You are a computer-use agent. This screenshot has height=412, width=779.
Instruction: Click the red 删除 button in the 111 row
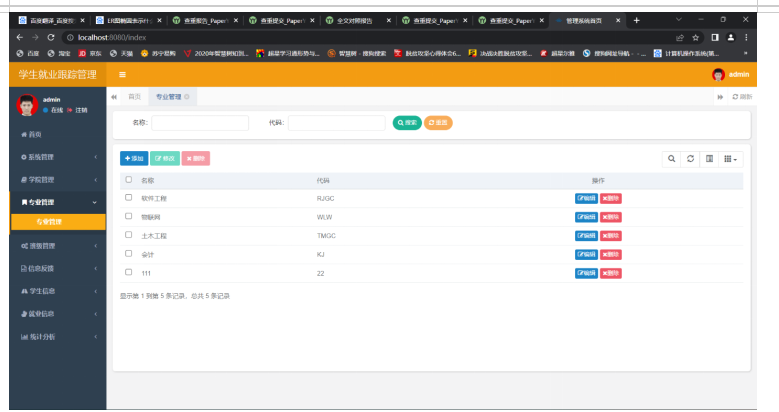click(611, 273)
